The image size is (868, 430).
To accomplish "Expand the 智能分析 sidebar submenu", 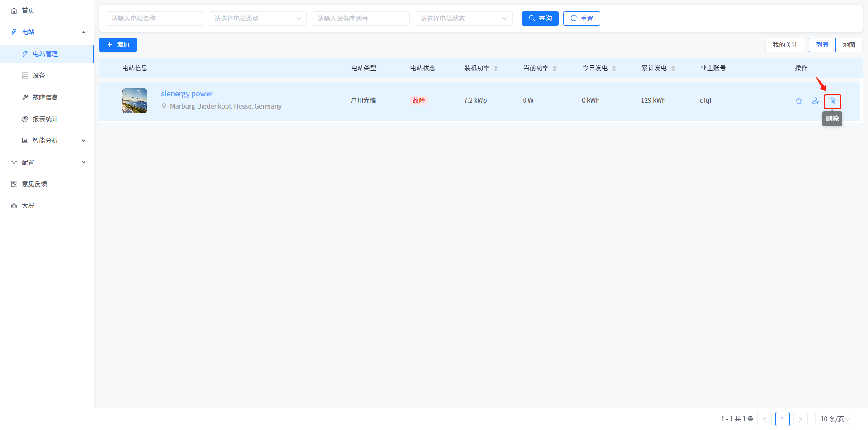I will pyautogui.click(x=45, y=141).
